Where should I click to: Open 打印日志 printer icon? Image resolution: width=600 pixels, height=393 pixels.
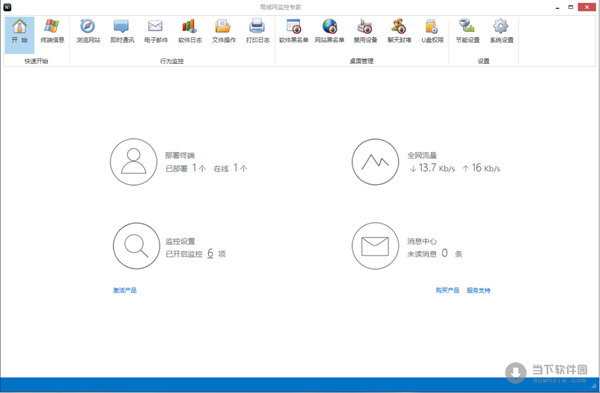point(258,31)
